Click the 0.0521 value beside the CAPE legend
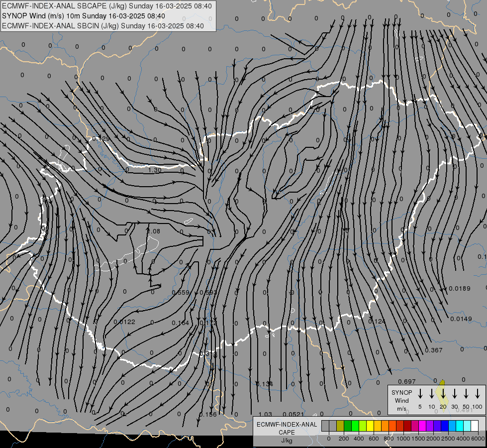This screenshot has height=448, width=487. pos(293,414)
